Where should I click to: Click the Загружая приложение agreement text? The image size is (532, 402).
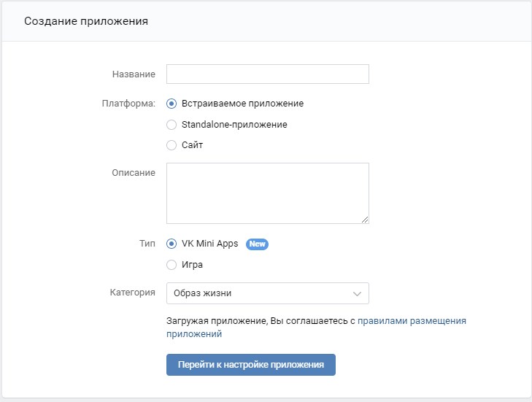point(261,321)
